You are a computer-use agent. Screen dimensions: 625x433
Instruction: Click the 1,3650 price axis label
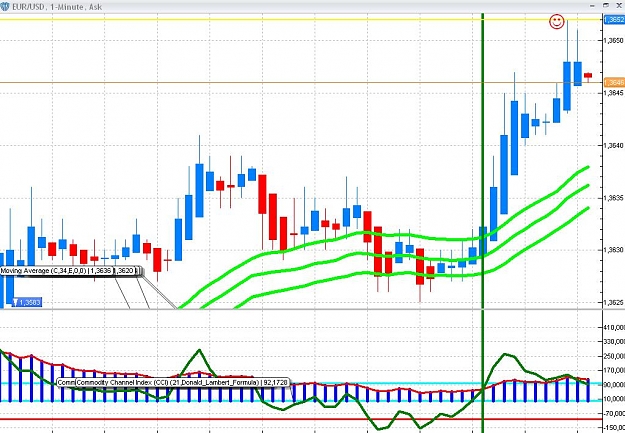pos(614,40)
